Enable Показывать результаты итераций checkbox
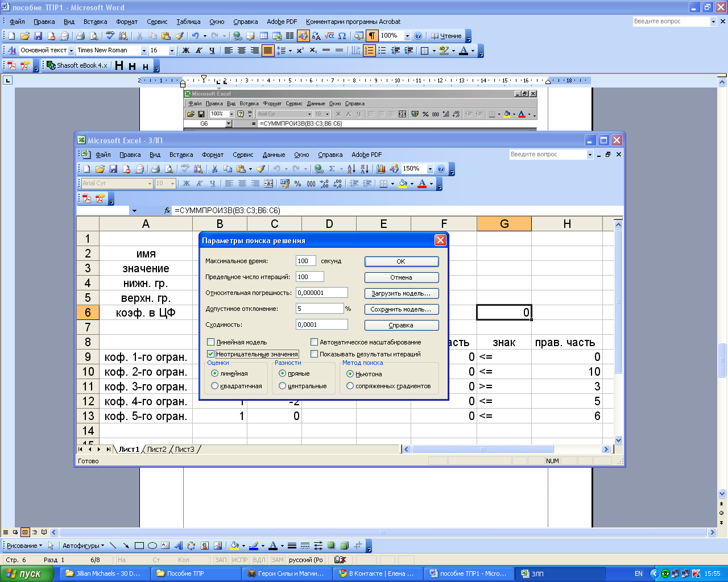The width and height of the screenshot is (728, 582). (x=314, y=354)
